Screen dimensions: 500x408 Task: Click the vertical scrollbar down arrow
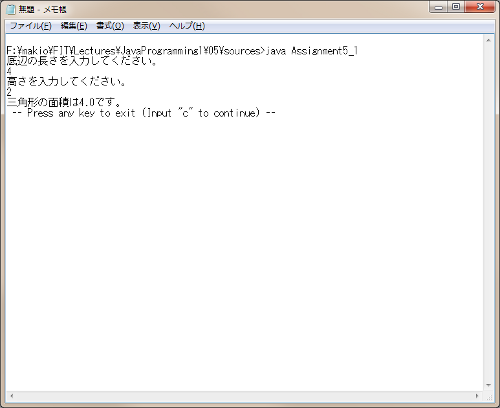[x=488, y=385]
